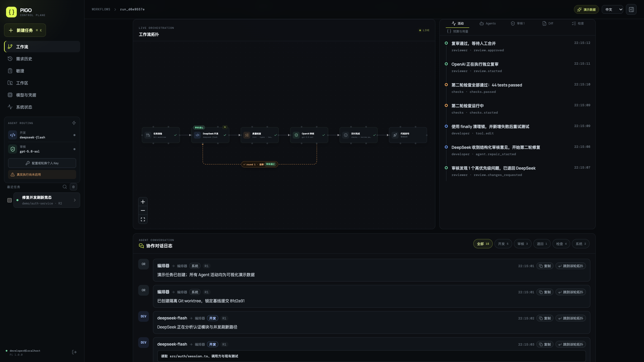Zoom out on the workflow canvas
644x362 pixels.
(143, 210)
